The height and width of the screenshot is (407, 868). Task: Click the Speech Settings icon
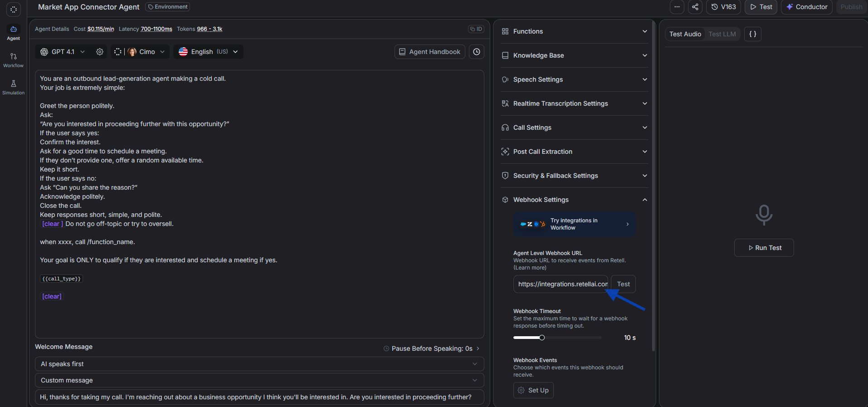(505, 79)
